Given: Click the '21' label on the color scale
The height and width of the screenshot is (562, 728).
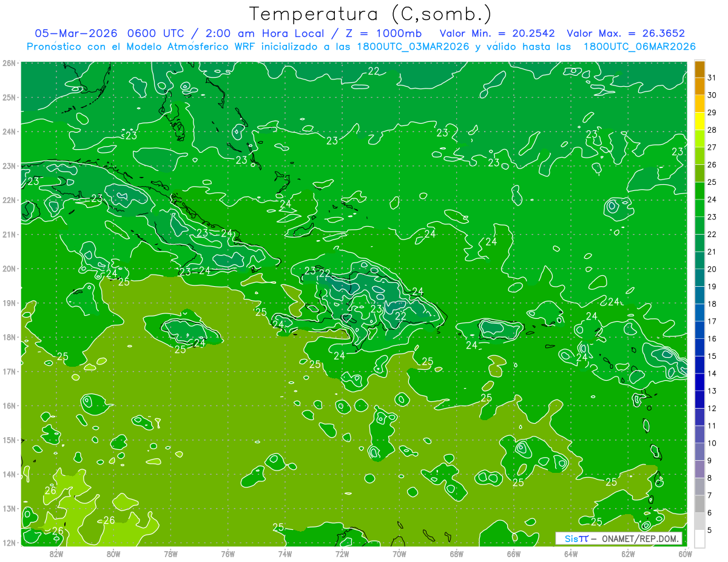Looking at the screenshot, I should (x=712, y=252).
